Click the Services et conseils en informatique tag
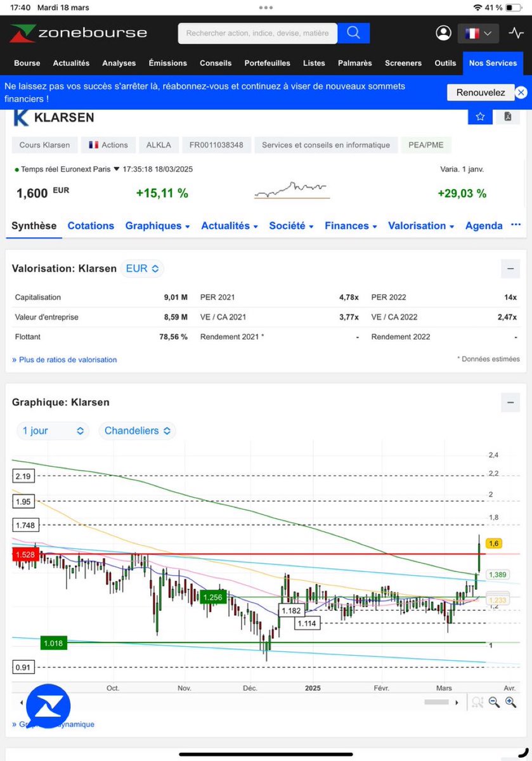The image size is (532, 761). [326, 145]
